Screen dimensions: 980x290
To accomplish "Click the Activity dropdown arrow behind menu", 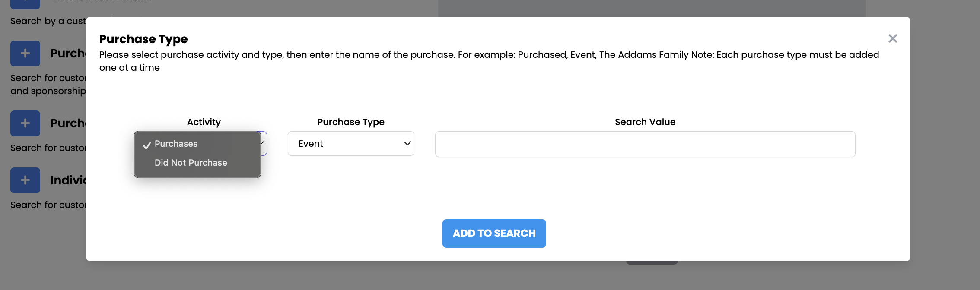I will (263, 143).
